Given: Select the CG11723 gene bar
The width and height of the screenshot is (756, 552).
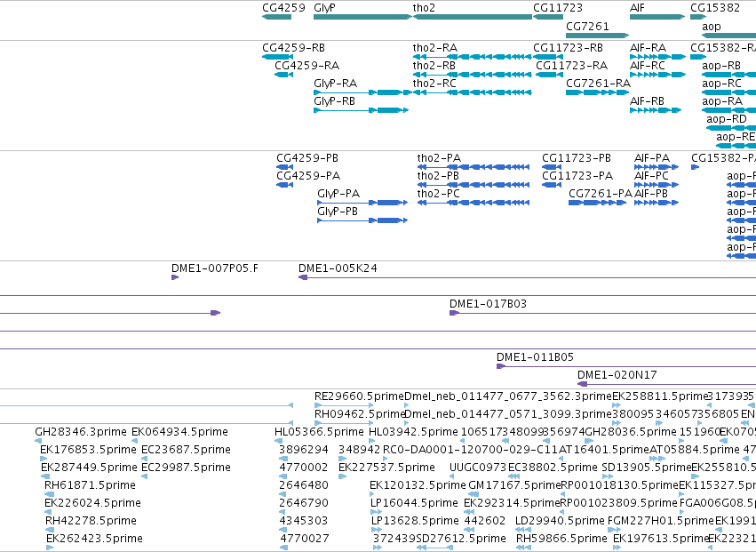Looking at the screenshot, I should point(548,17).
